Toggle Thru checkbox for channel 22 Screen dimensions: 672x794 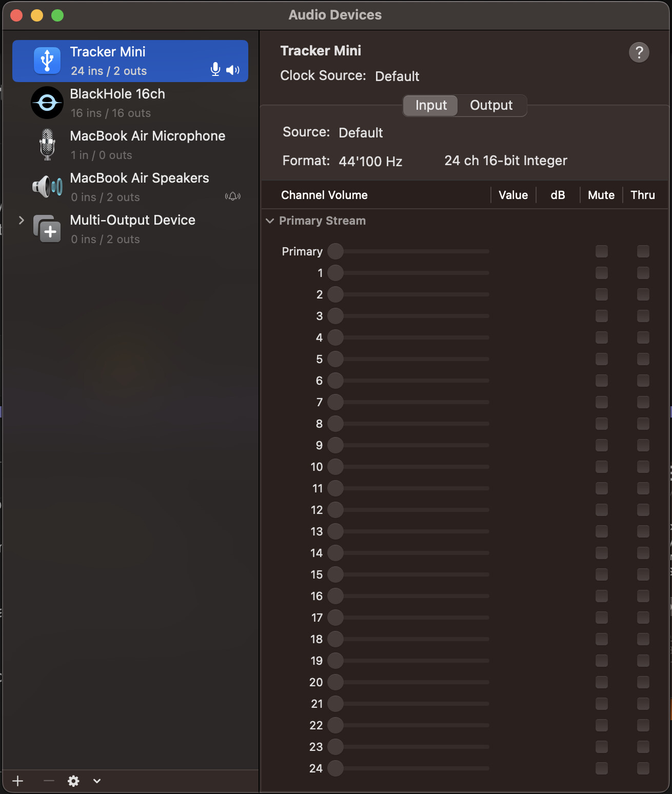point(643,725)
